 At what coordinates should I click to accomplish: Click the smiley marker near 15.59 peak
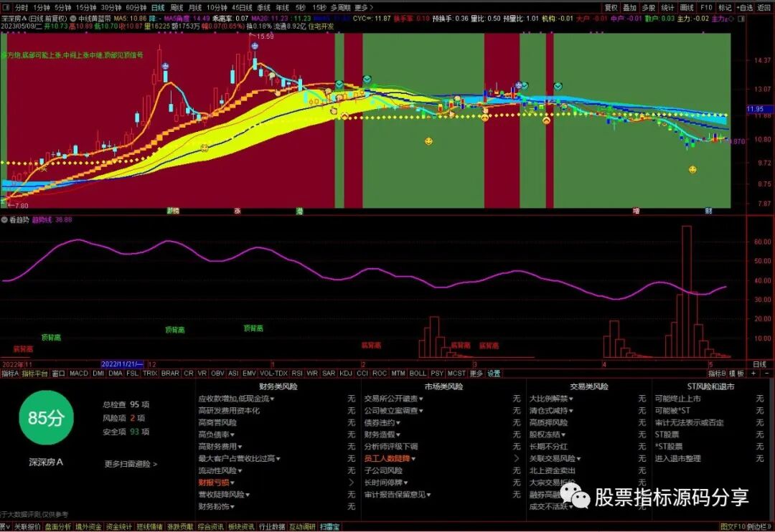click(255, 46)
